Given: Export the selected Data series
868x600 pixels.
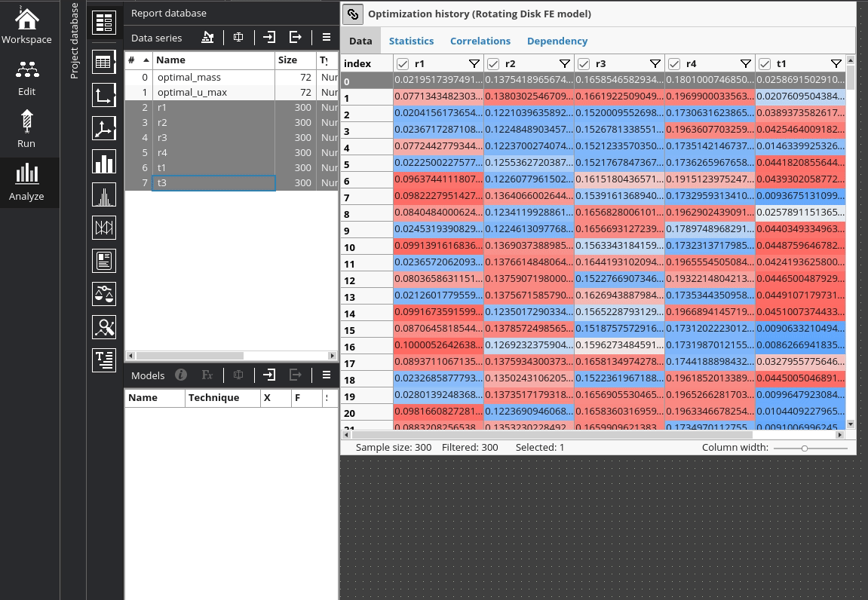Looking at the screenshot, I should pos(296,37).
